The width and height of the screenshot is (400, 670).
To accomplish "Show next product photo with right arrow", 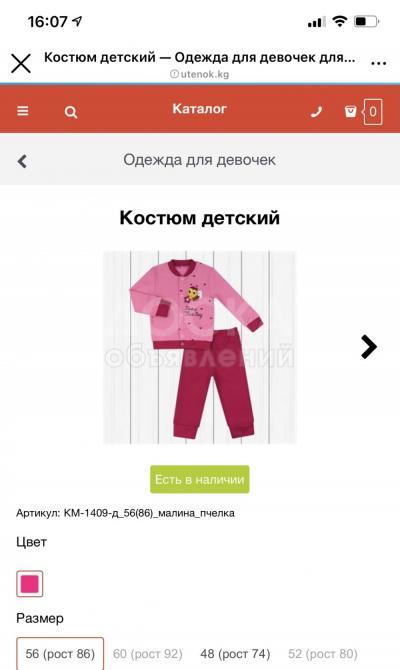I will 369,347.
